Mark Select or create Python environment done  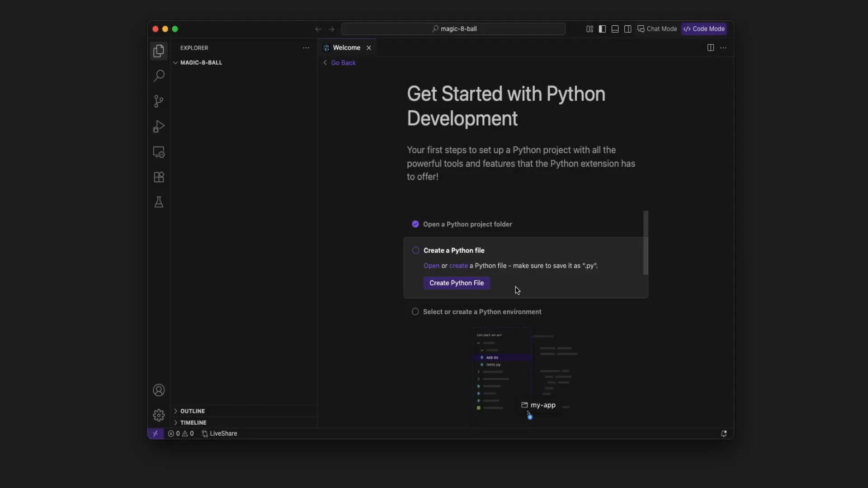[415, 312]
